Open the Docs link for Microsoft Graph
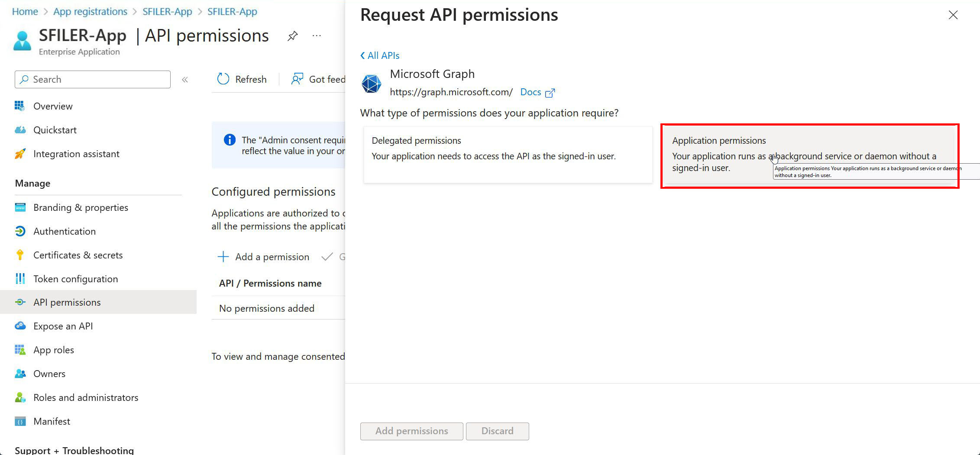 pyautogui.click(x=530, y=92)
